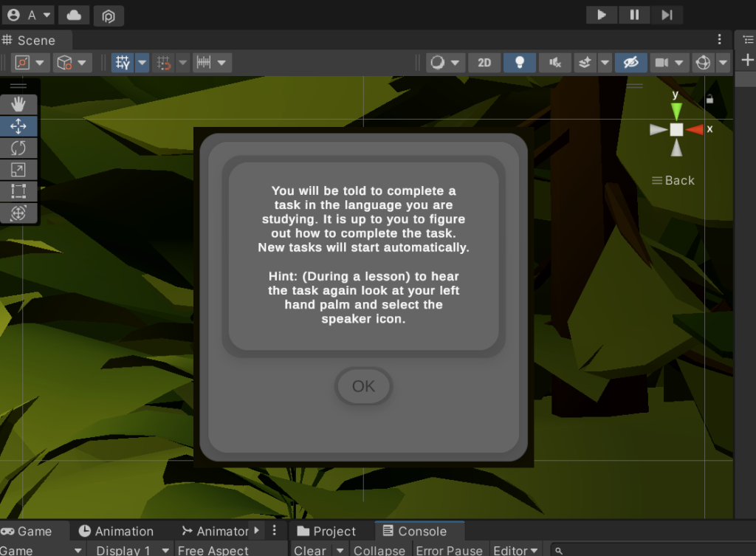Click the Pause button
Image resolution: width=756 pixels, height=556 pixels.
click(x=634, y=15)
